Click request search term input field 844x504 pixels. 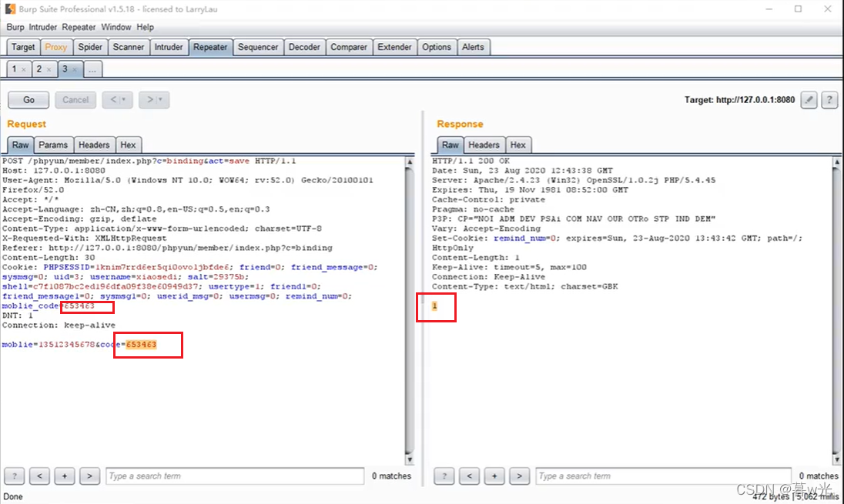(235, 476)
